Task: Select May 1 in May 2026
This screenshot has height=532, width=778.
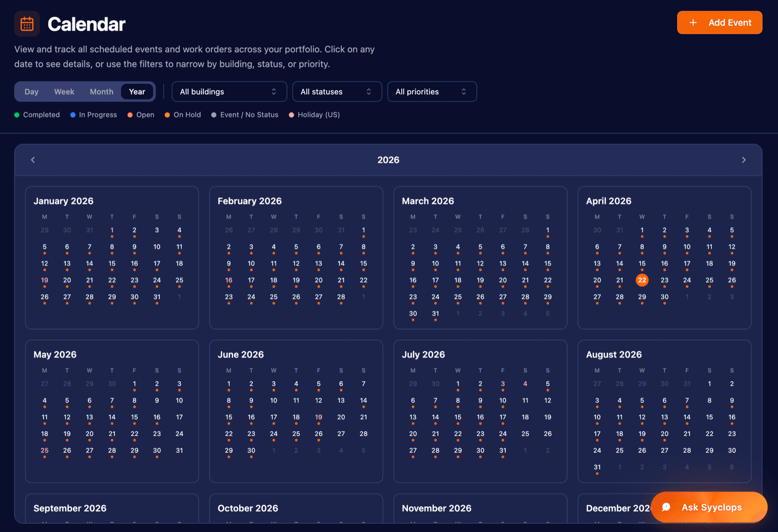Action: (134, 384)
